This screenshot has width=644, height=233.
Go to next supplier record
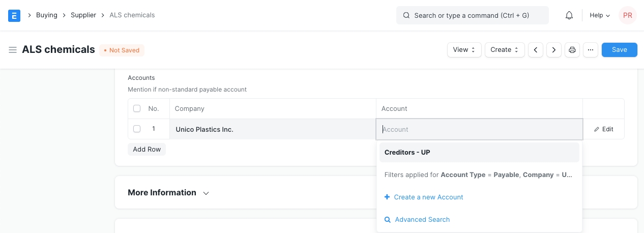[x=553, y=50]
